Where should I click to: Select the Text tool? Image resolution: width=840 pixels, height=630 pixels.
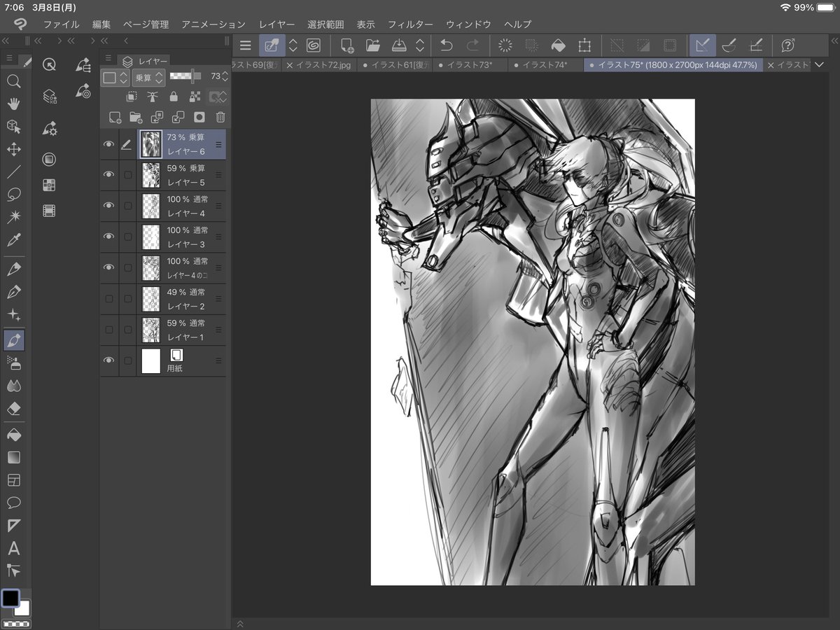13,548
